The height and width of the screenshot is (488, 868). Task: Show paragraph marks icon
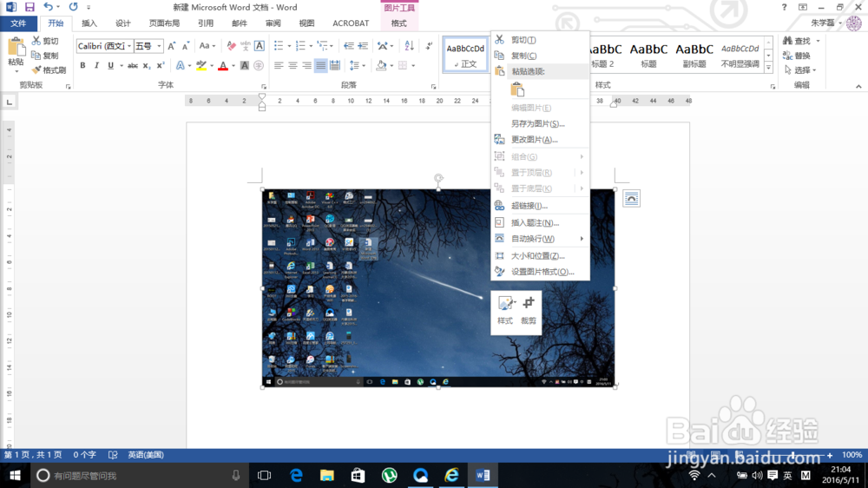[429, 46]
